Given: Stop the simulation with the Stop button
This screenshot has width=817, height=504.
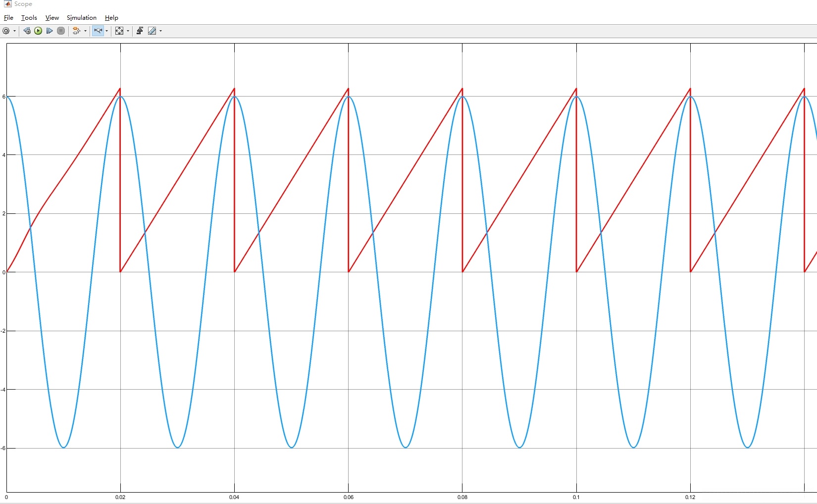Looking at the screenshot, I should point(61,31).
